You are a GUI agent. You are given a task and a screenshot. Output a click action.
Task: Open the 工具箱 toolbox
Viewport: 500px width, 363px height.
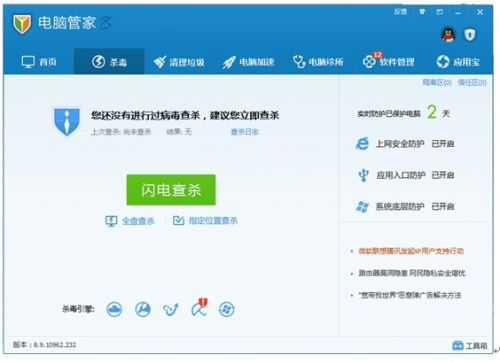coord(470,346)
